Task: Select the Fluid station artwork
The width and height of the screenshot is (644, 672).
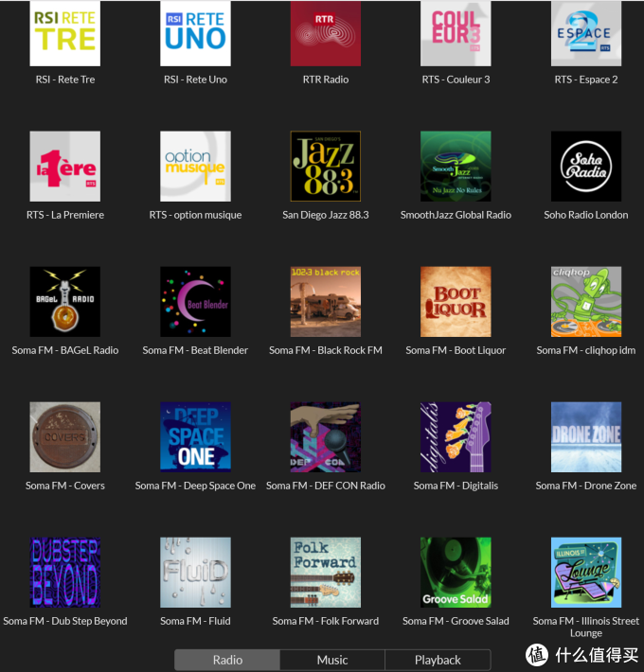Action: coord(195,573)
